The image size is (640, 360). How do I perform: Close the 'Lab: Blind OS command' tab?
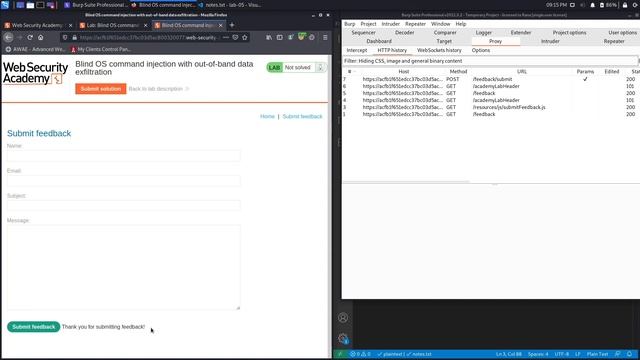(145, 25)
